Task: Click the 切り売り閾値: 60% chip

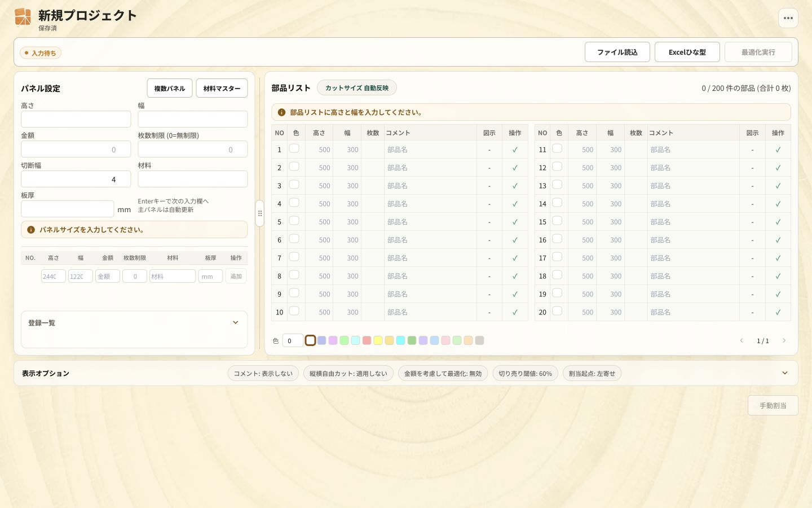Action: (x=526, y=374)
